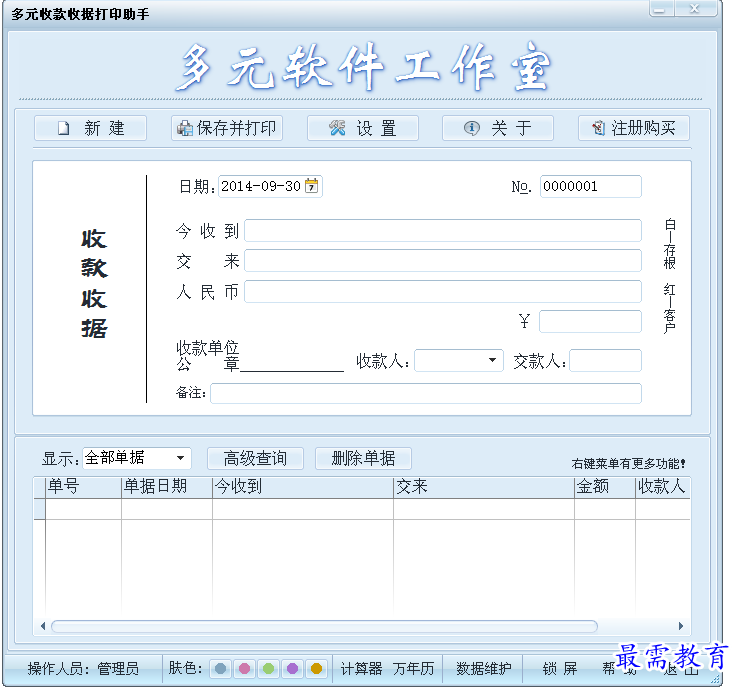Screen dimensions: 737x688
Task: Expand the 收款人 dropdown
Action: 492,360
